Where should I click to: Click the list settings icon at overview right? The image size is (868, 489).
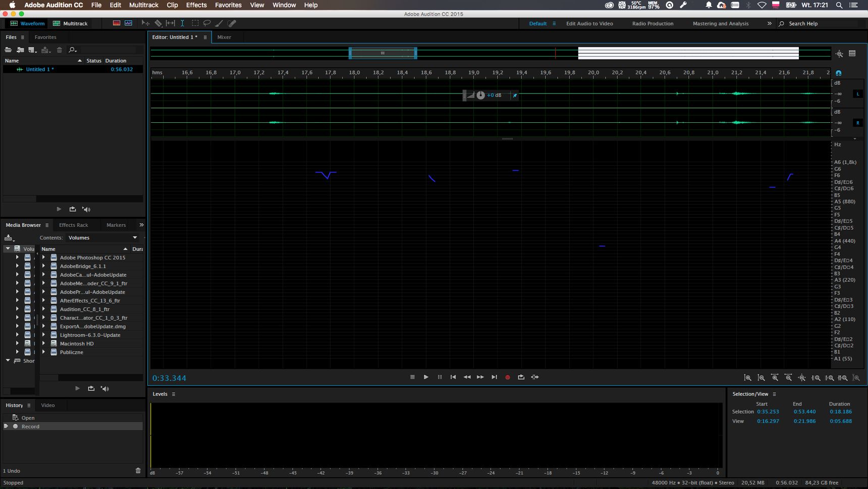[852, 53]
